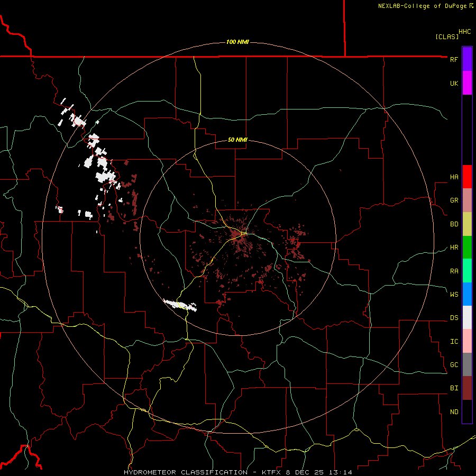
Task: Click the HA legend label
Action: click(454, 177)
